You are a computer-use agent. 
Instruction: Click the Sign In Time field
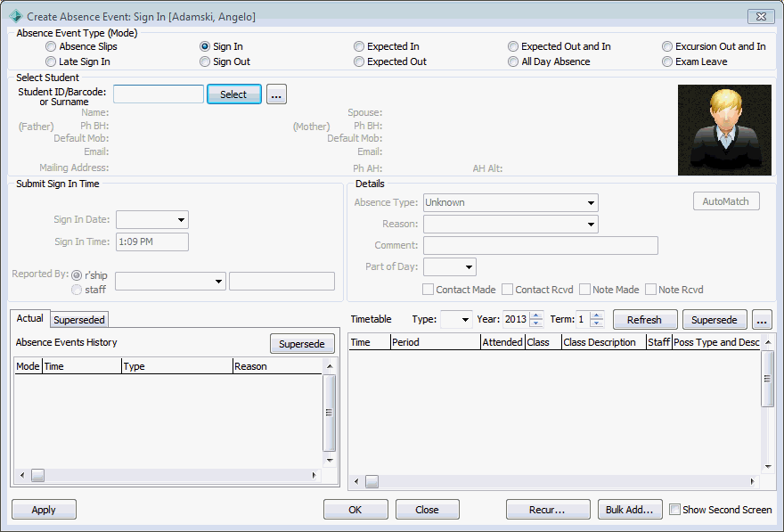coord(152,242)
